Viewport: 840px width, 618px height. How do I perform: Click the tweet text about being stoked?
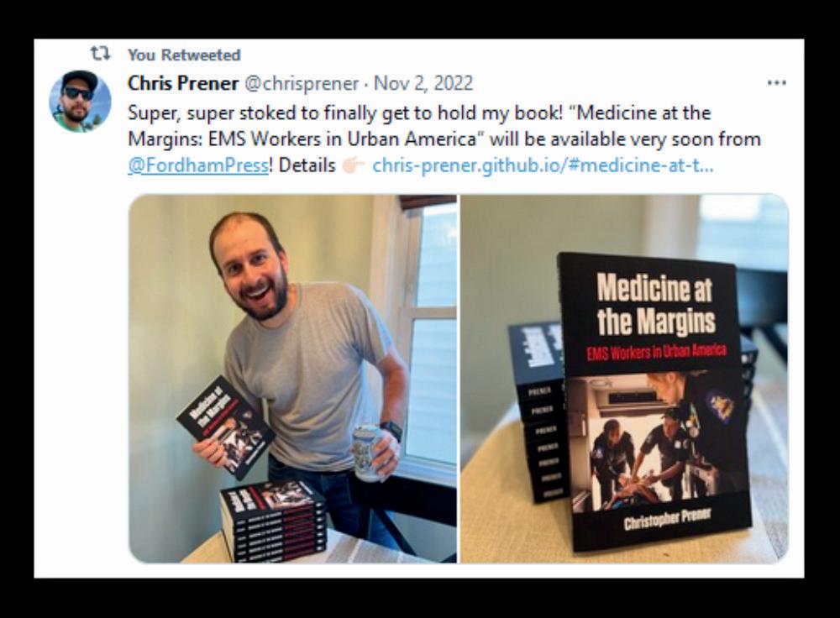coord(444,139)
